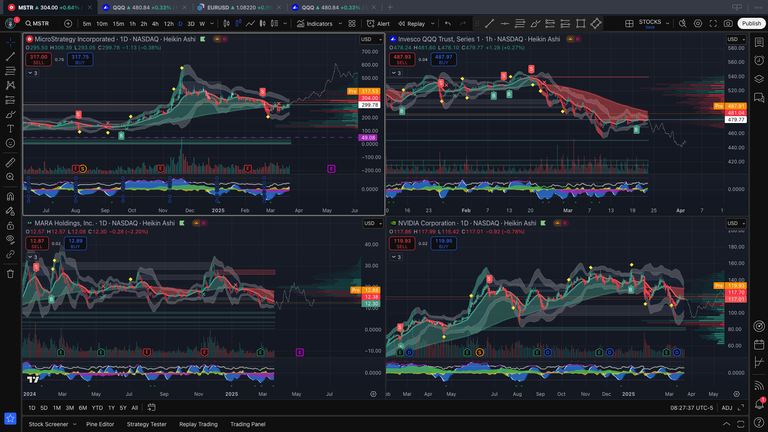Open alerts clock panel in right sidebar
This screenshot has height=432, width=768.
(x=759, y=61)
